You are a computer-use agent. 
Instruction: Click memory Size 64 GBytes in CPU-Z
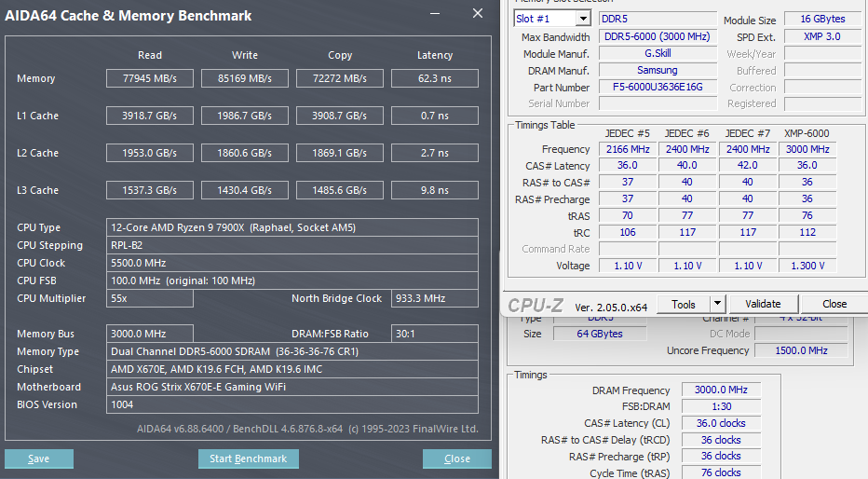pyautogui.click(x=600, y=334)
